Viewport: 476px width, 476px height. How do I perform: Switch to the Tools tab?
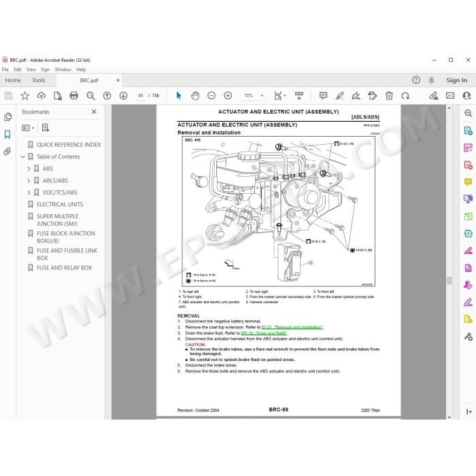coord(39,80)
